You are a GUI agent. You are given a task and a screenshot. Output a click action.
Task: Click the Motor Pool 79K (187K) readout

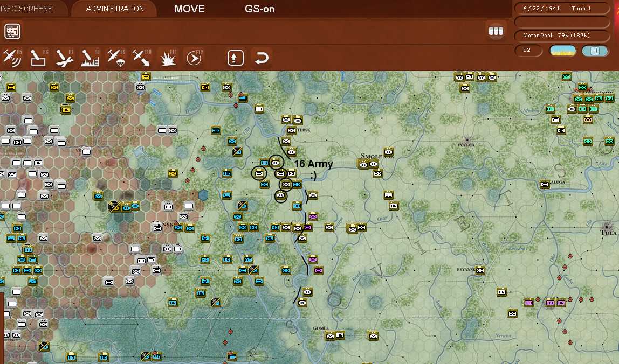tap(562, 35)
